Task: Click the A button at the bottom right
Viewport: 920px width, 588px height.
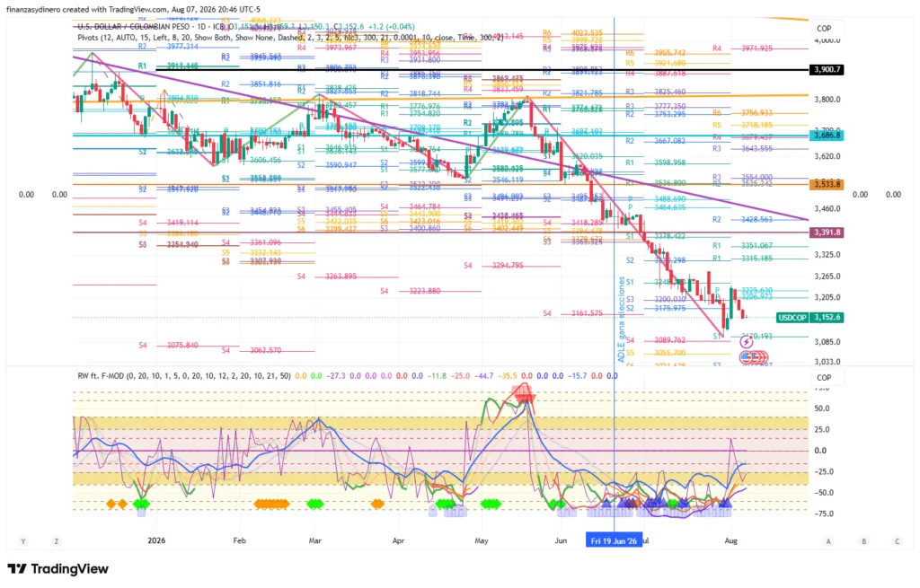Action: click(828, 541)
